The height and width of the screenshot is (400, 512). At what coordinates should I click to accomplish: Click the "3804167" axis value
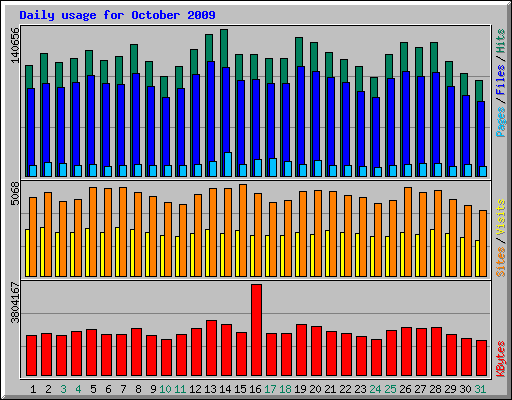pyautogui.click(x=15, y=303)
